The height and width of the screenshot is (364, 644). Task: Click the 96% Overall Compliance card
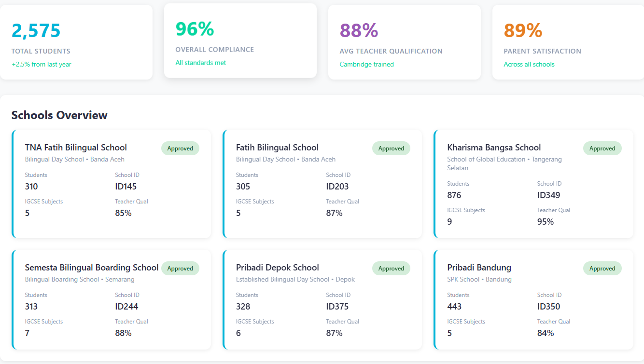tap(240, 41)
